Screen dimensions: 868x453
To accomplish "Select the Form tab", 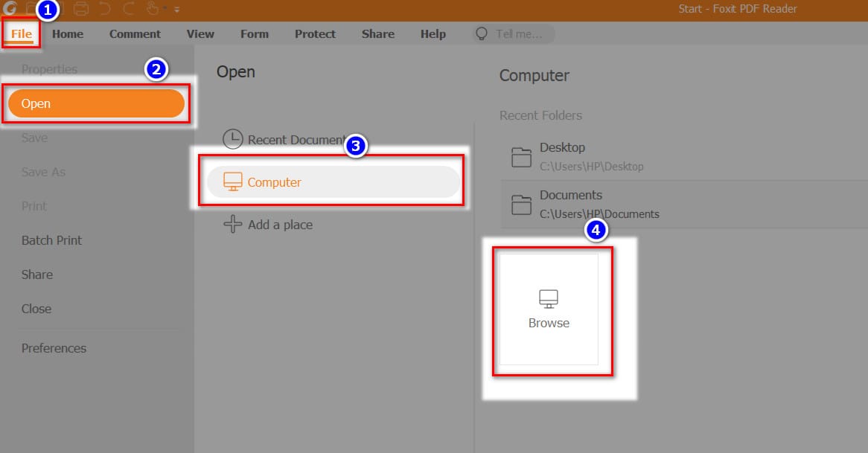I will pos(255,33).
